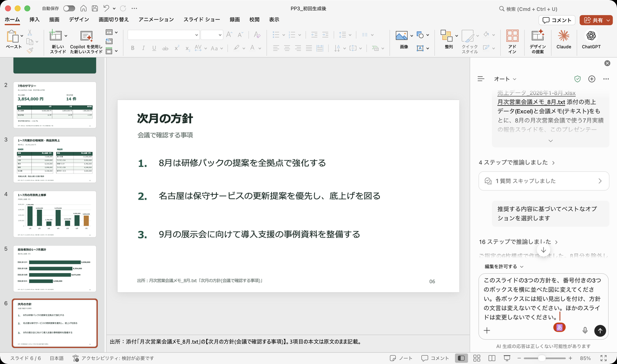Toggle the ノート notes pane
617x364 pixels.
[x=401, y=358]
